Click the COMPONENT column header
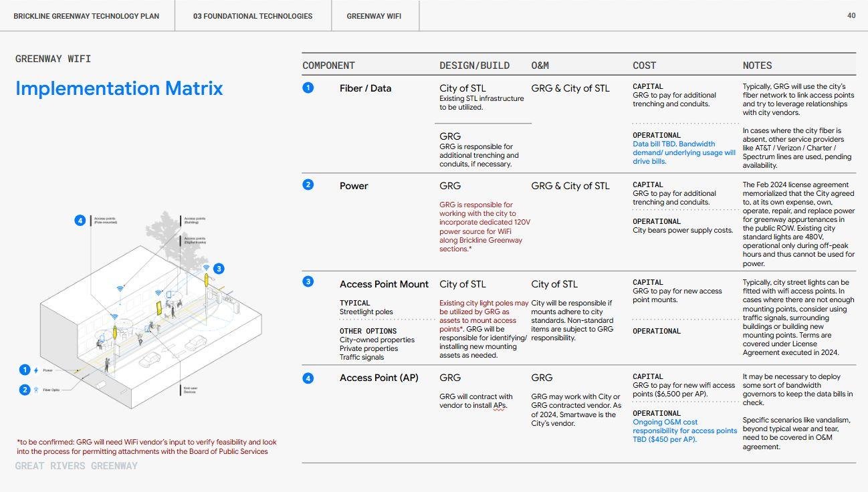 pos(328,66)
